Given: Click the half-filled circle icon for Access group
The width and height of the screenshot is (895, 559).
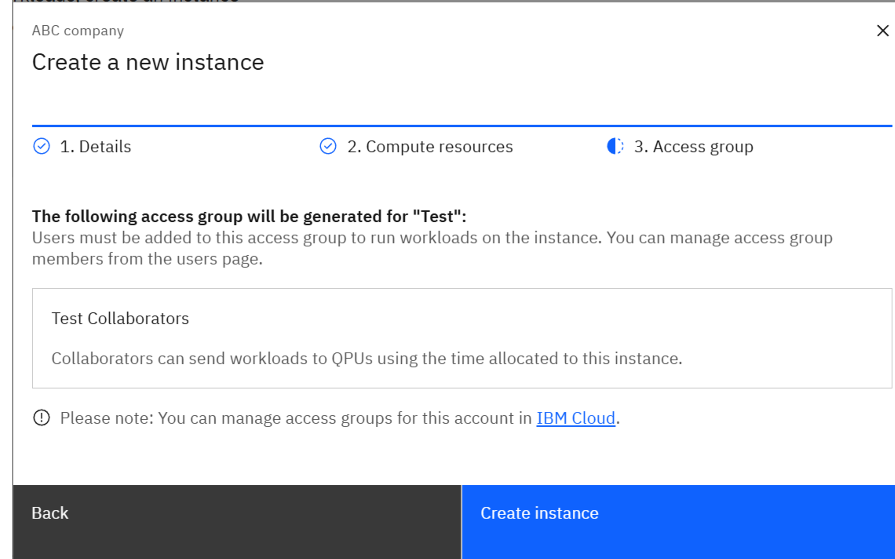Looking at the screenshot, I should pyautogui.click(x=615, y=147).
